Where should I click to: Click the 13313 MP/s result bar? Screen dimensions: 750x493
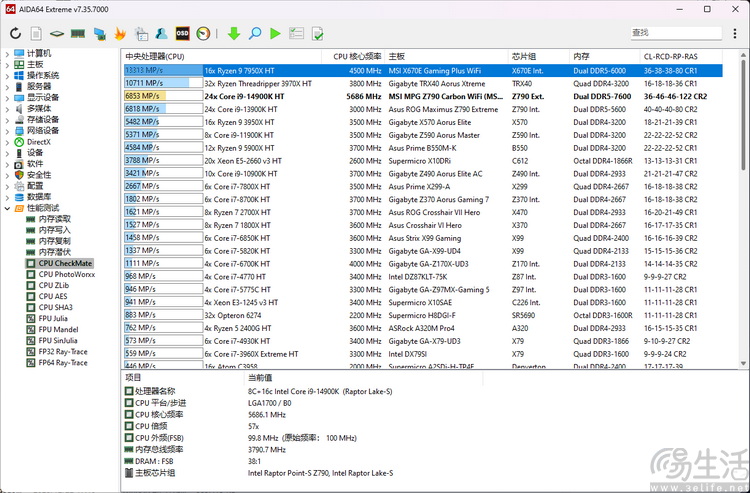click(x=163, y=70)
